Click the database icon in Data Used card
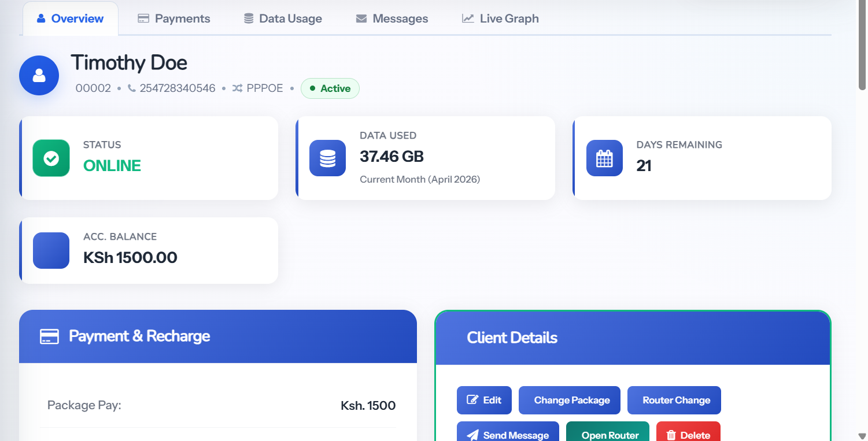This screenshot has width=868, height=441. click(327, 158)
